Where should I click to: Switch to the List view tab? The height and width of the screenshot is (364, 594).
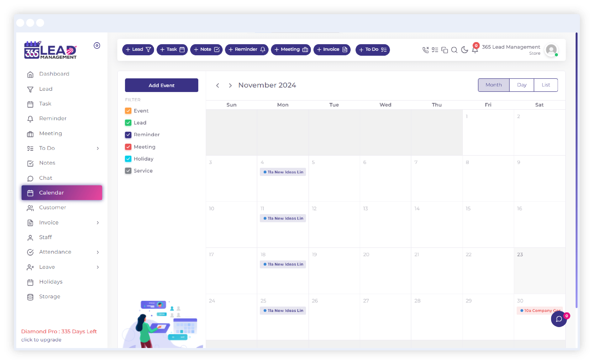(545, 85)
